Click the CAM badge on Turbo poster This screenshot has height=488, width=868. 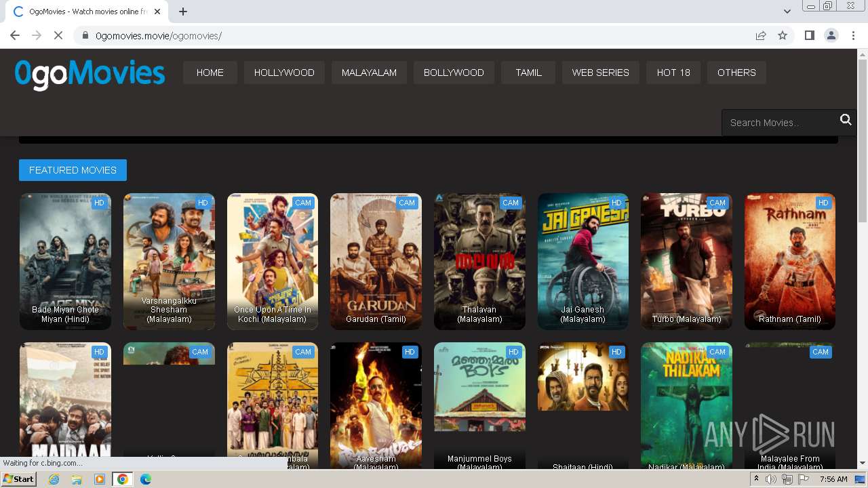point(717,203)
